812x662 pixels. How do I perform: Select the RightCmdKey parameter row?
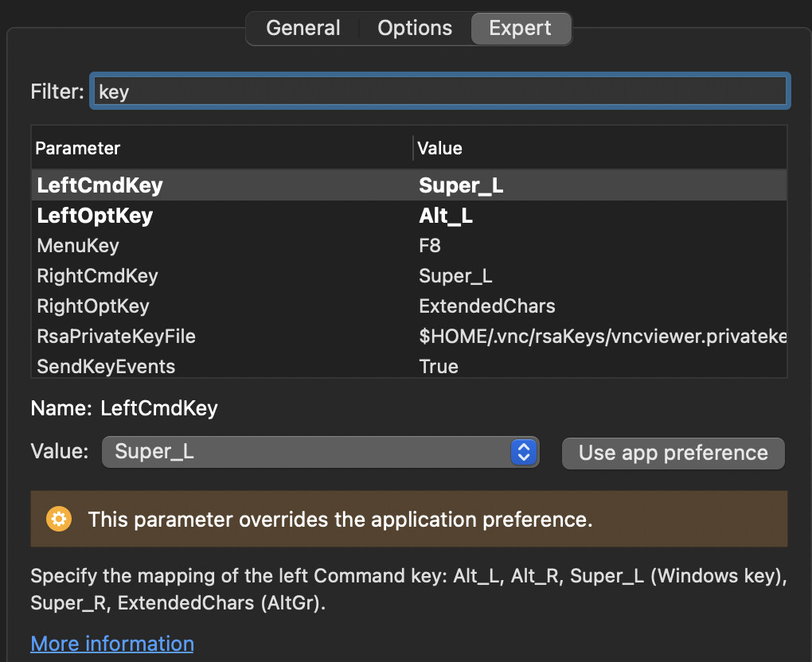tap(97, 276)
